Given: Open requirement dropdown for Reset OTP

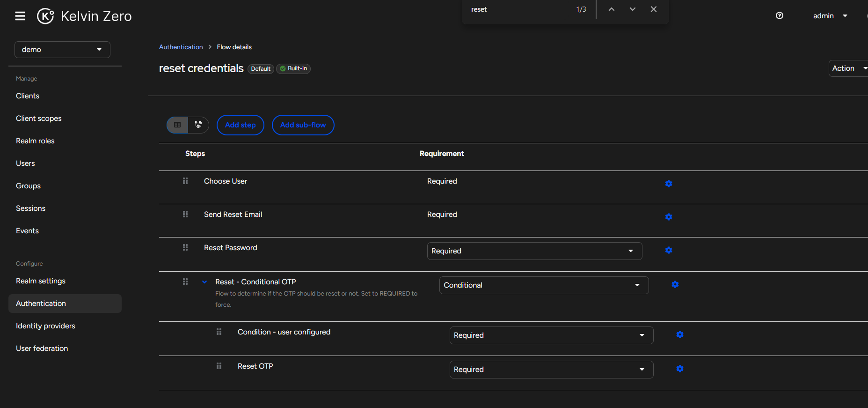Looking at the screenshot, I should 551,370.
